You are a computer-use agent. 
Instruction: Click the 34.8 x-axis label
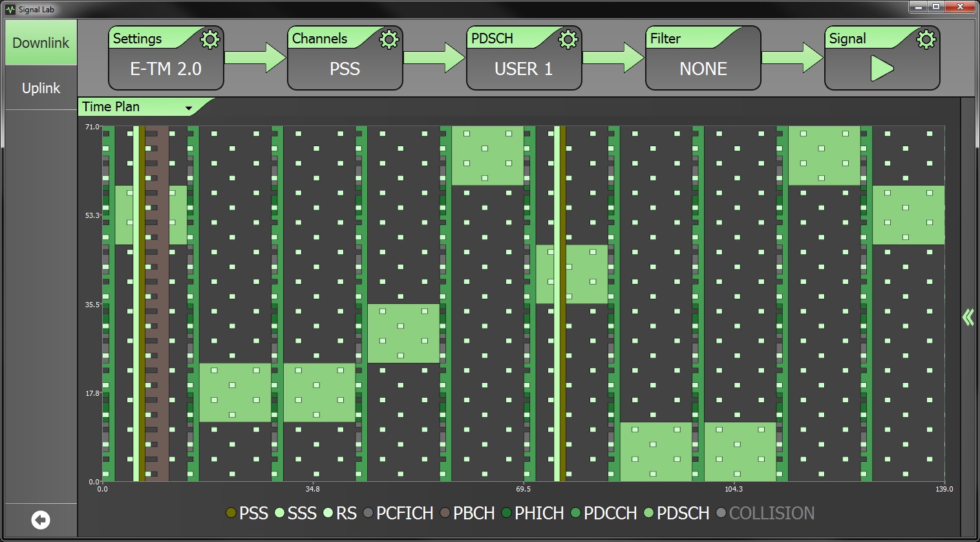(313, 489)
